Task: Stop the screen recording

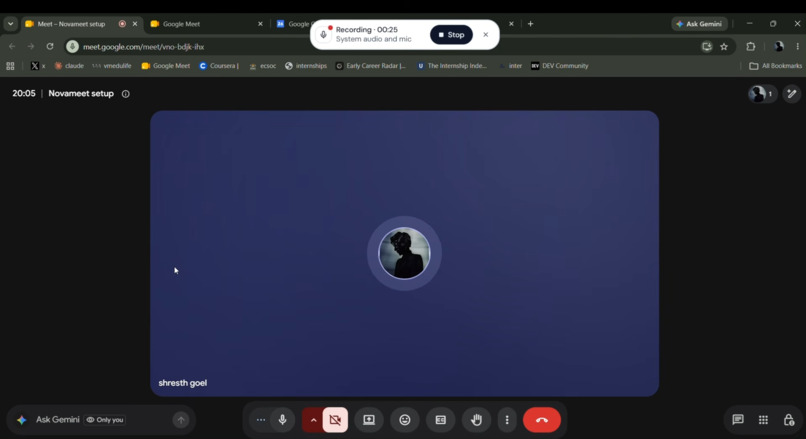Action: [x=451, y=35]
